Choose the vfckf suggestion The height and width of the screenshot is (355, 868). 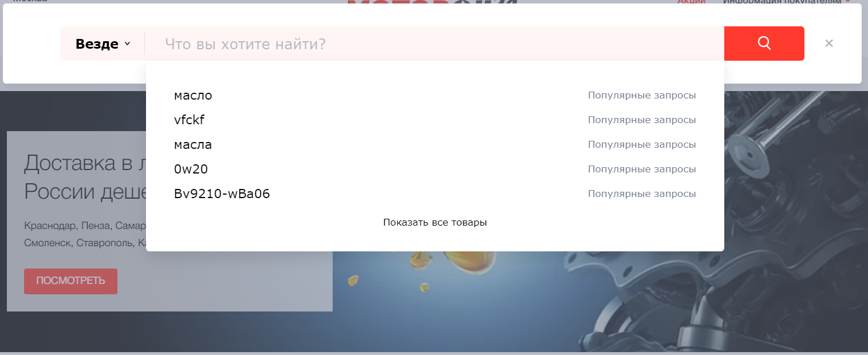(x=189, y=120)
